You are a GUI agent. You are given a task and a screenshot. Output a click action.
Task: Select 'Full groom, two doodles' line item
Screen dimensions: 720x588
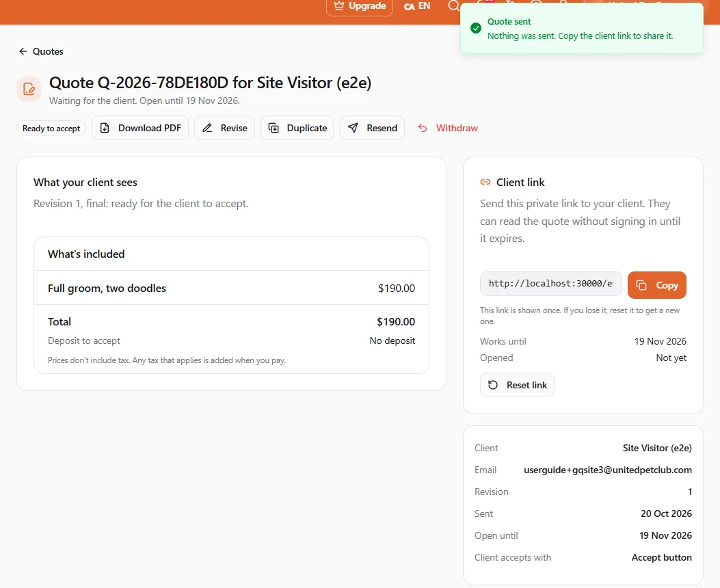pyautogui.click(x=107, y=289)
